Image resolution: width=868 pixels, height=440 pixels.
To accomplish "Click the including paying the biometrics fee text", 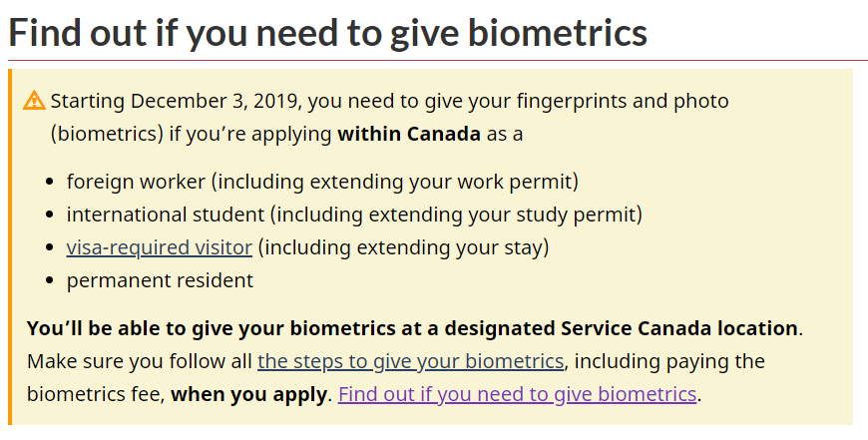I will point(396,378).
